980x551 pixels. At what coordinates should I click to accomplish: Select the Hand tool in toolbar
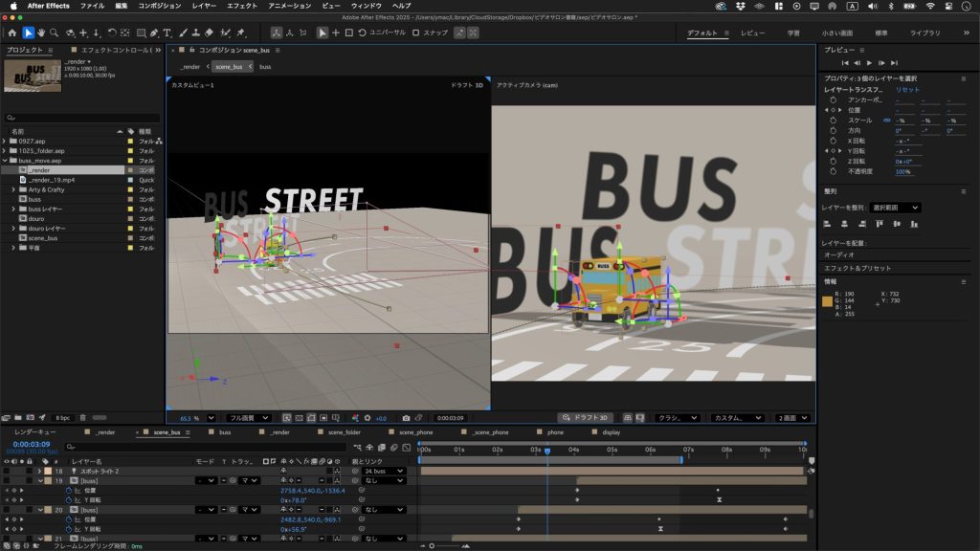(41, 33)
